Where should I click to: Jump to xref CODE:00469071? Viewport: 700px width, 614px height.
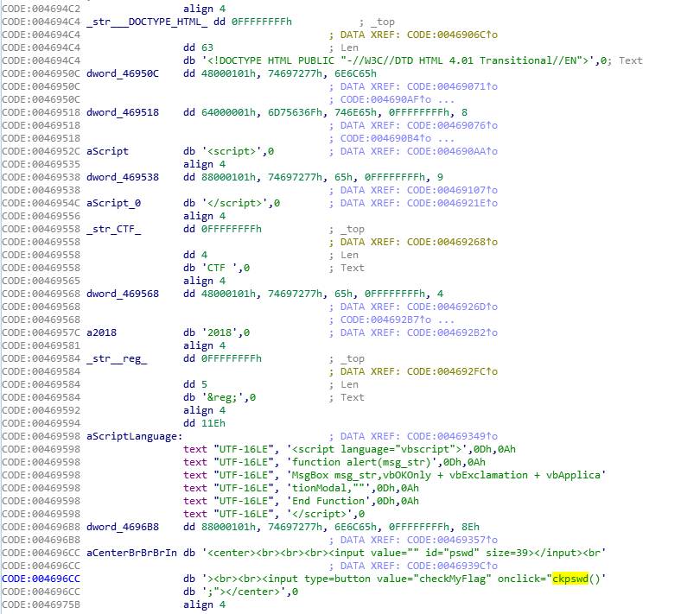click(452, 86)
